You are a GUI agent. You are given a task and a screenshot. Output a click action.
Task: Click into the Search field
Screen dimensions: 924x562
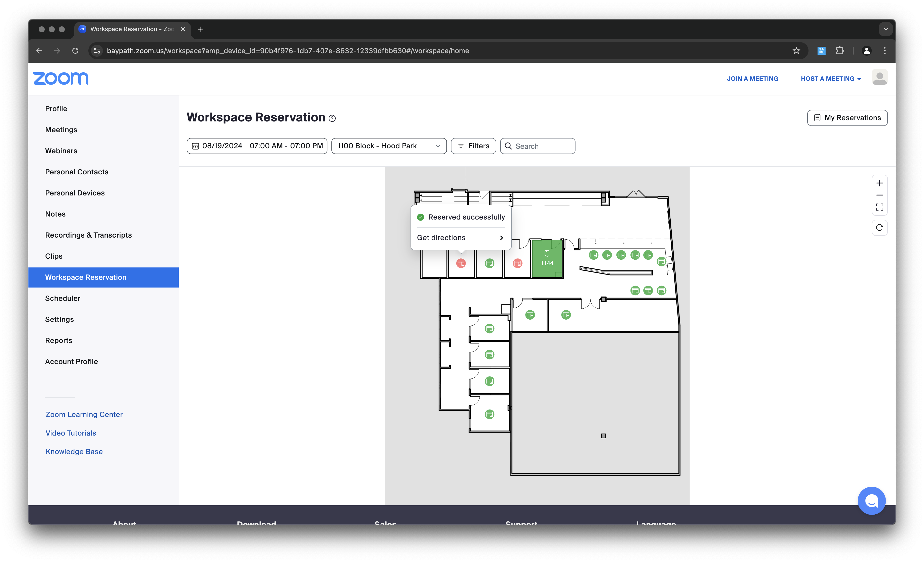[542, 146]
